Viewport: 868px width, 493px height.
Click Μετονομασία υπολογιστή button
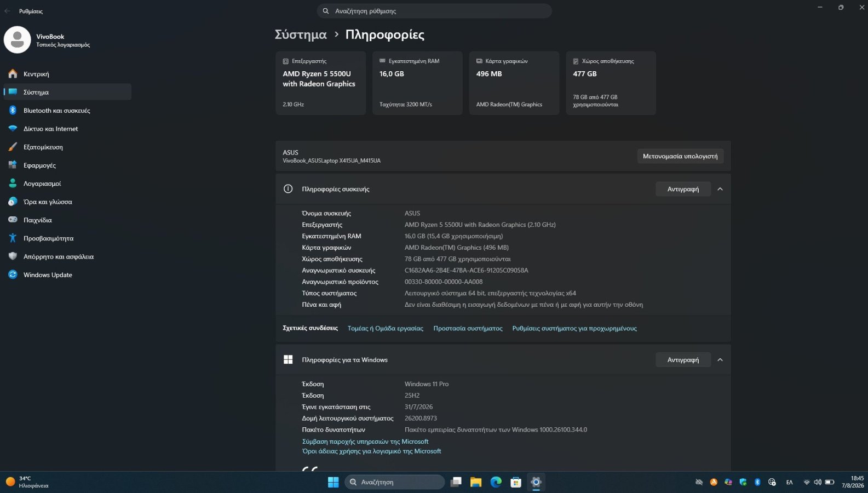[680, 156]
